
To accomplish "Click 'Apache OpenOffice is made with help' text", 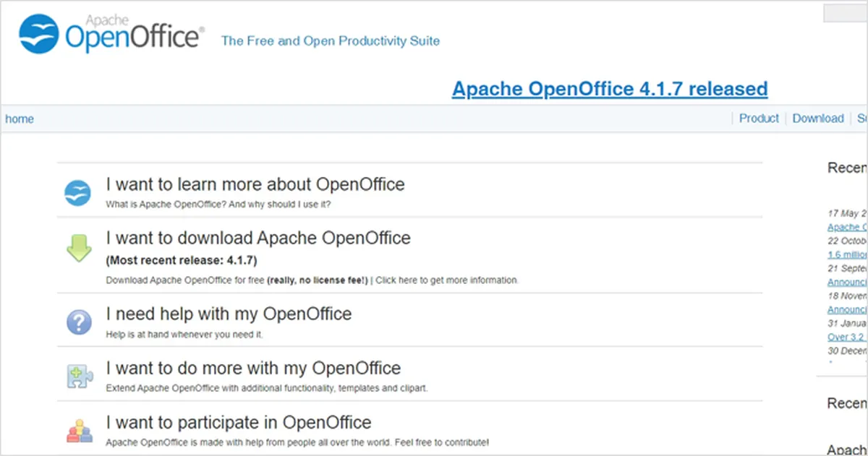I will [297, 442].
